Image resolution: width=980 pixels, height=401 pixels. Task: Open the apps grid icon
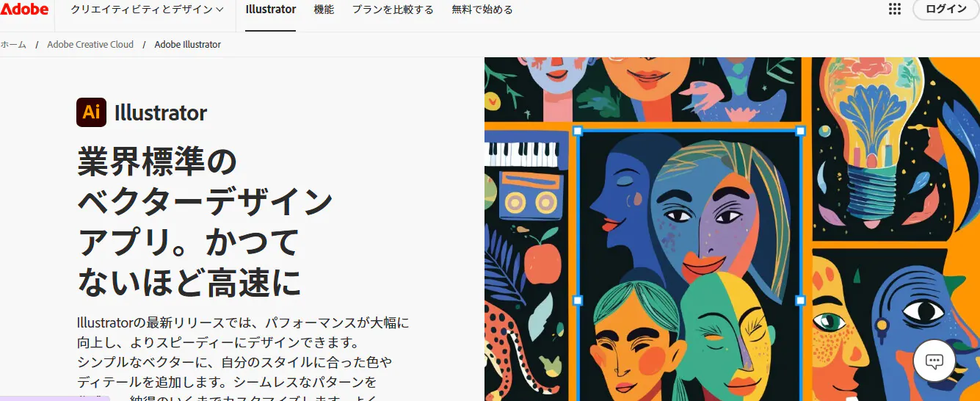click(x=894, y=9)
